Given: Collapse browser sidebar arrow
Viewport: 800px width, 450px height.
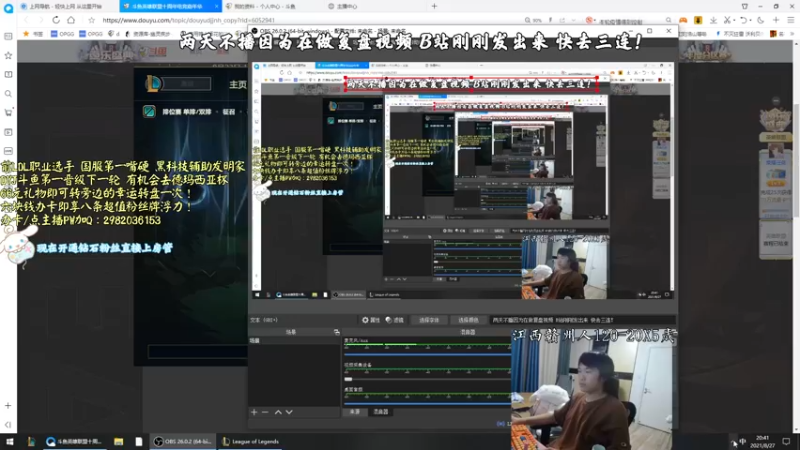Looking at the screenshot, I should (8, 424).
